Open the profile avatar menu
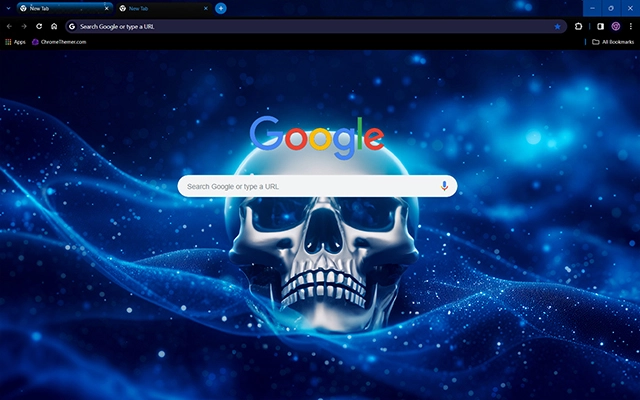 (616, 27)
